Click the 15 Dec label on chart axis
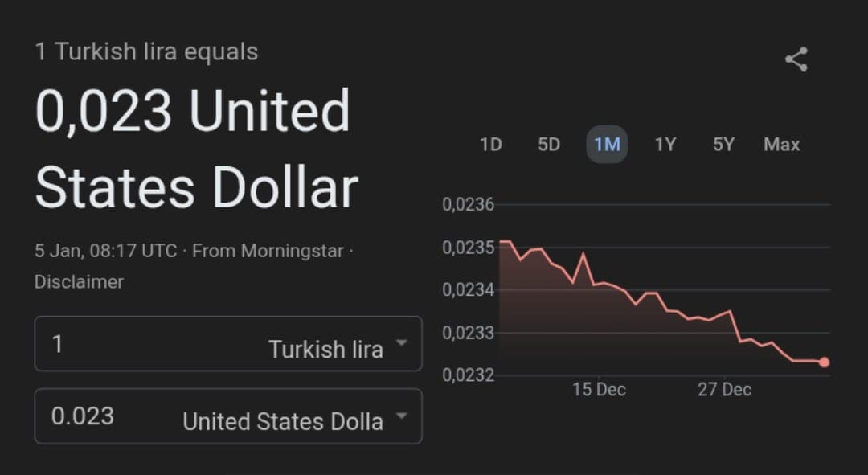 pyautogui.click(x=600, y=389)
